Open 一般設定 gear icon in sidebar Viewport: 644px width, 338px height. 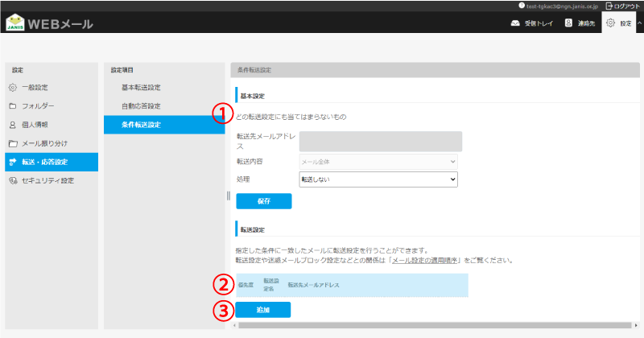(x=13, y=87)
